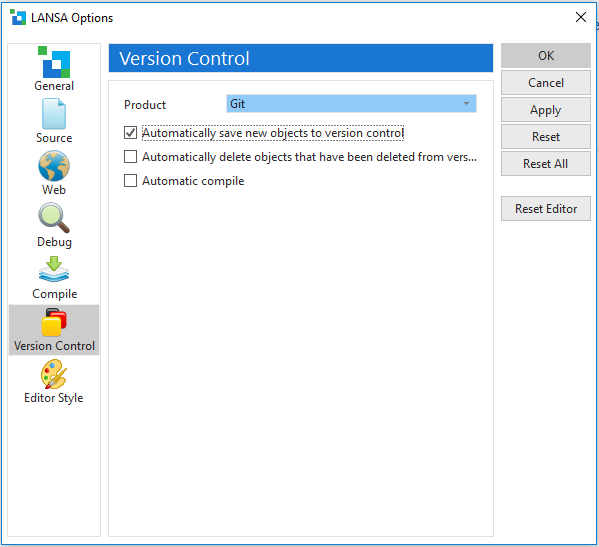Click the OK button
This screenshot has width=599, height=547.
[546, 56]
